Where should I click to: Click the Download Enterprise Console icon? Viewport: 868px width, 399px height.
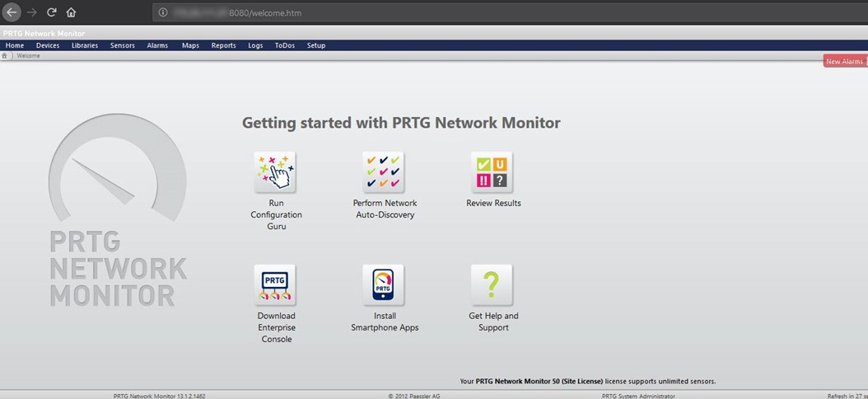pos(274,285)
